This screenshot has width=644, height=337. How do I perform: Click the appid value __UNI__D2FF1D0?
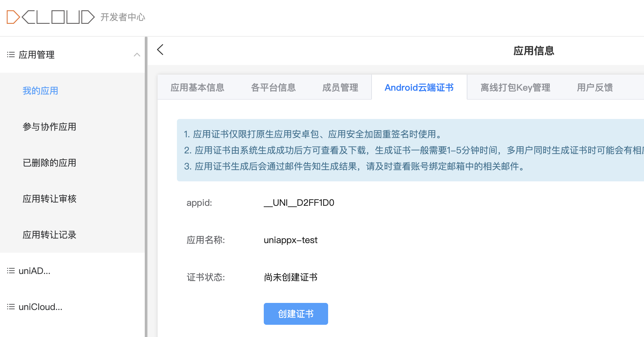click(299, 203)
